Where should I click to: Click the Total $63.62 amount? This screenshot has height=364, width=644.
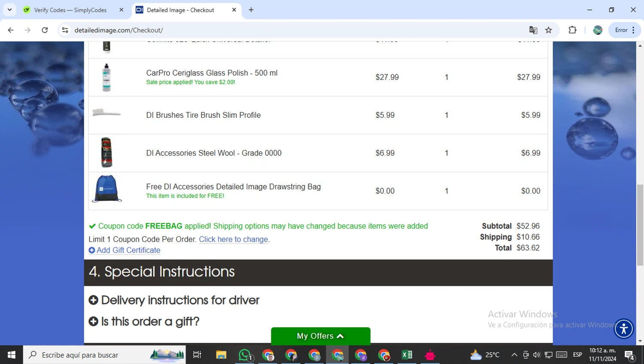(528, 248)
